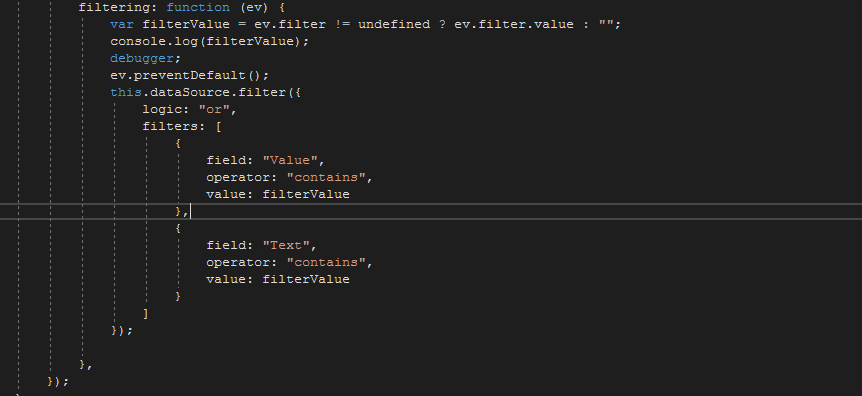Click the "function" keyword on the first line

click(x=198, y=8)
